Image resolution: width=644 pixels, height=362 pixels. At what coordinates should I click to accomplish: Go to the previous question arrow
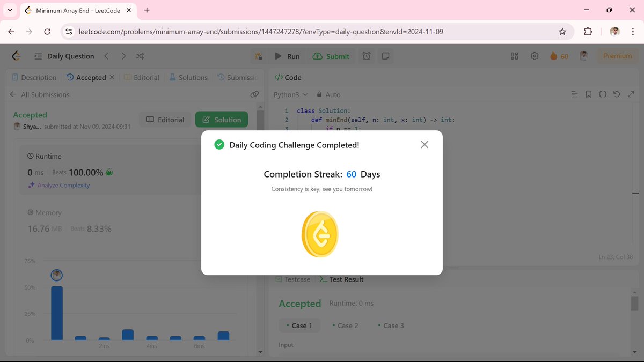pos(106,56)
